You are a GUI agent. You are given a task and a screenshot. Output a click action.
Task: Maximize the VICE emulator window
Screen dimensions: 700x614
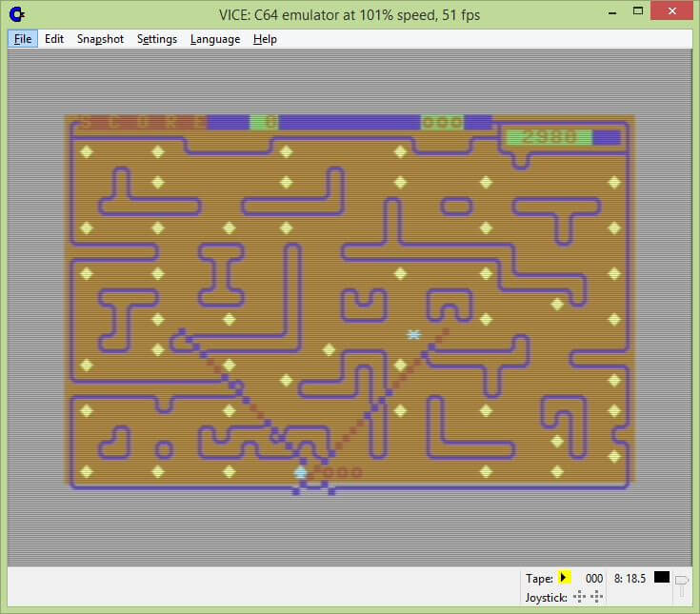tap(638, 11)
